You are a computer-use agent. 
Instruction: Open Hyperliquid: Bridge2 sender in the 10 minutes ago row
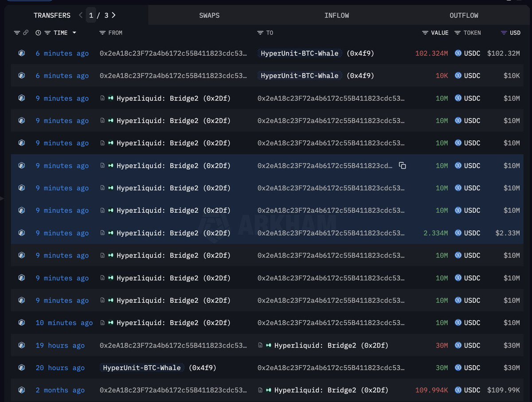click(x=173, y=323)
